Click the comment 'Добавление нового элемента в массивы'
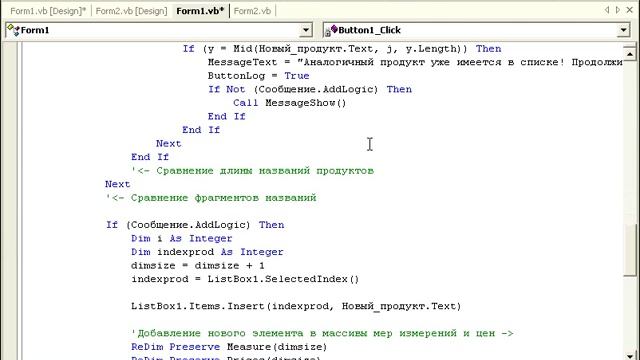This screenshot has width=640, height=360. tap(322, 333)
